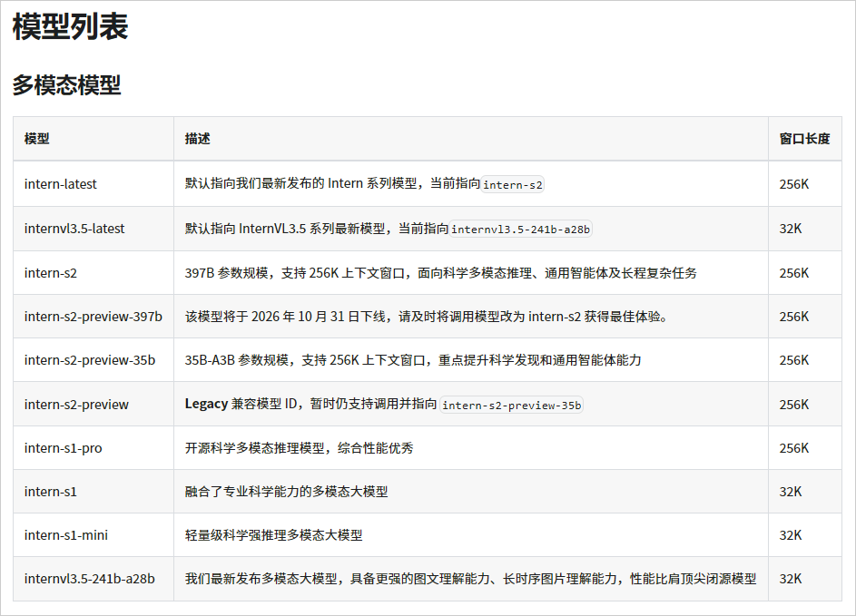Click the 模型列表 page heading
The width and height of the screenshot is (856, 616).
(71, 26)
